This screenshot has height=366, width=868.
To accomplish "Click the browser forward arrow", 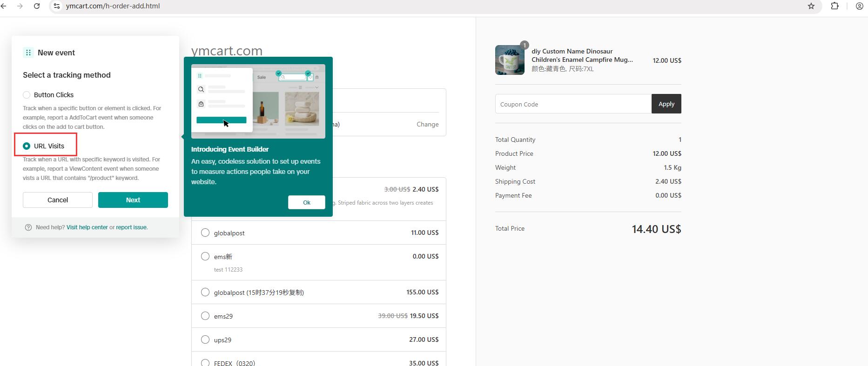I will coord(20,6).
